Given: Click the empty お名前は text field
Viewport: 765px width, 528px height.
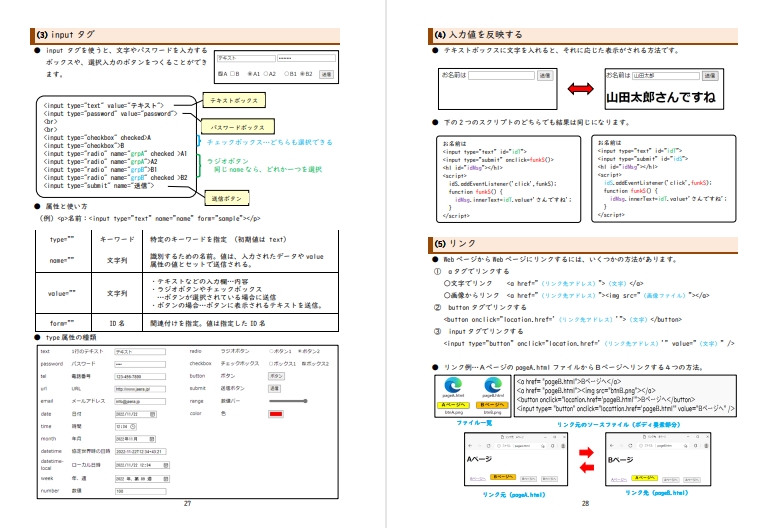Looking at the screenshot, I should click(x=502, y=76).
